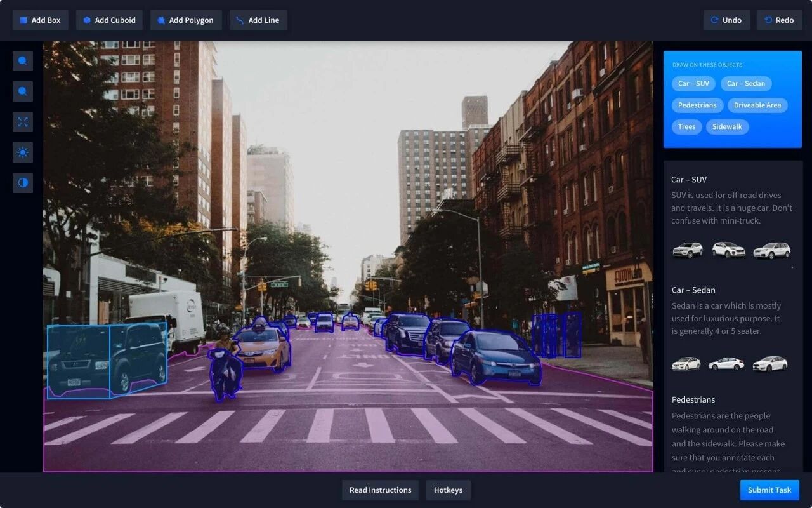Select the Add Polygon tool

pyautogui.click(x=186, y=20)
